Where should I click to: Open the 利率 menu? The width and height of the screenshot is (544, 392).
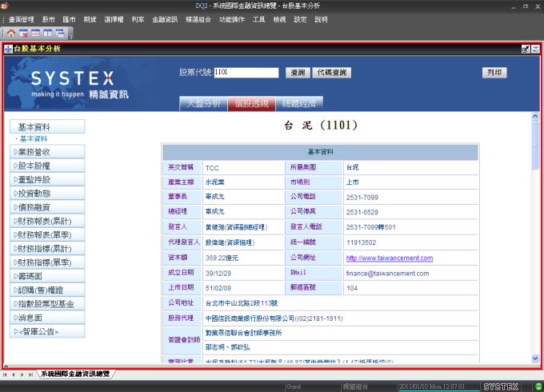tap(138, 20)
